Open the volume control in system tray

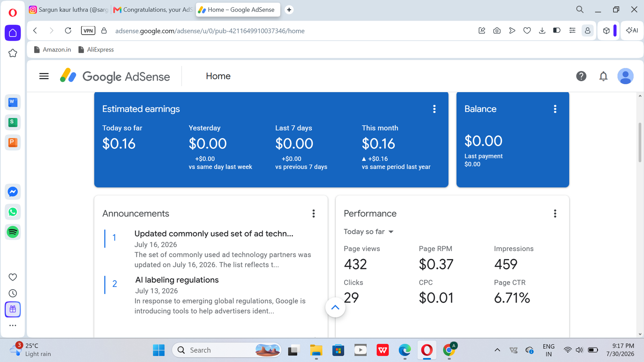click(x=579, y=350)
